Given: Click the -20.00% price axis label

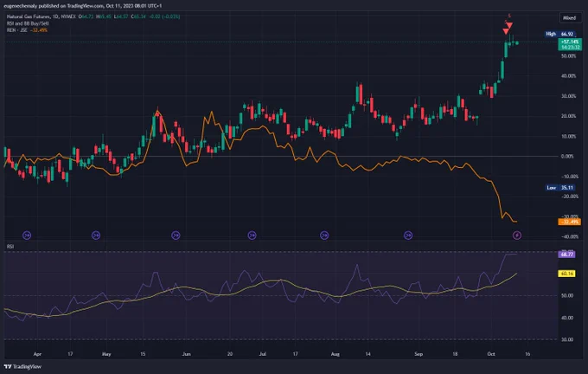Looking at the screenshot, I should [569, 197].
